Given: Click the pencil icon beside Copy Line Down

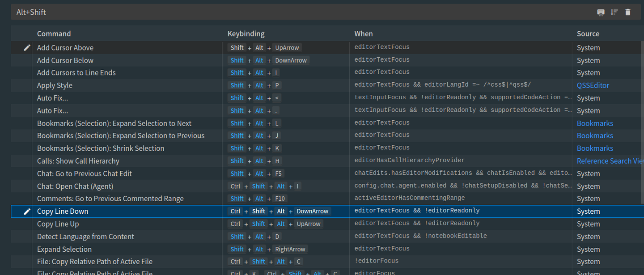Looking at the screenshot, I should click(27, 211).
